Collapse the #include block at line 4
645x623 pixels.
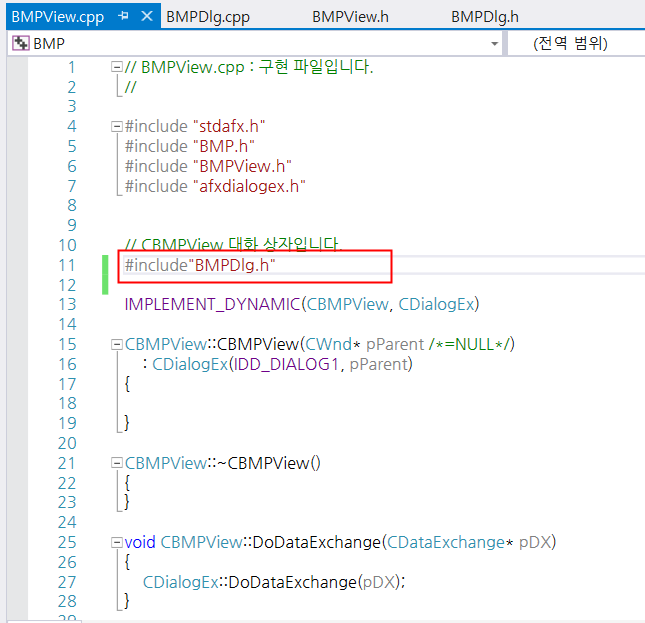pos(117,126)
